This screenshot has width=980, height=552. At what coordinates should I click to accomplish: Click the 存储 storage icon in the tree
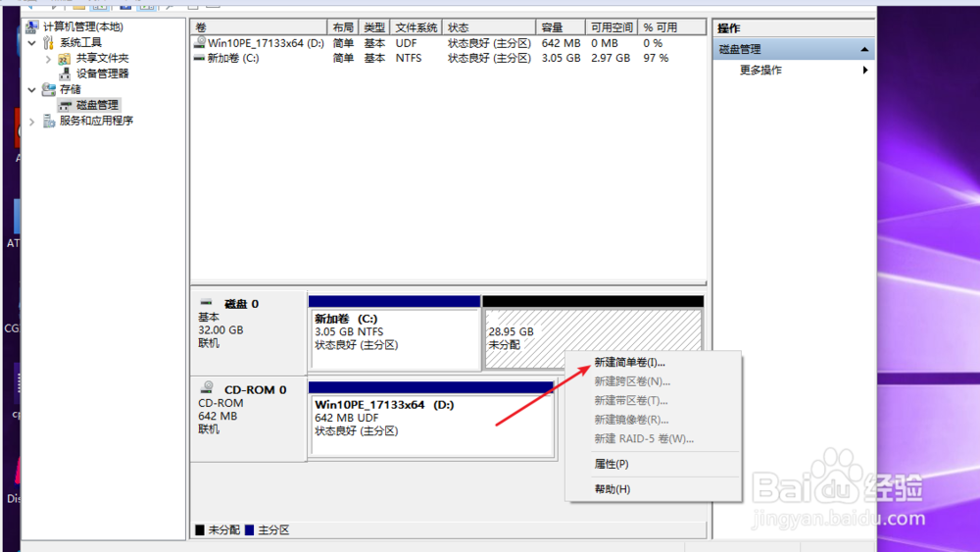coord(49,89)
